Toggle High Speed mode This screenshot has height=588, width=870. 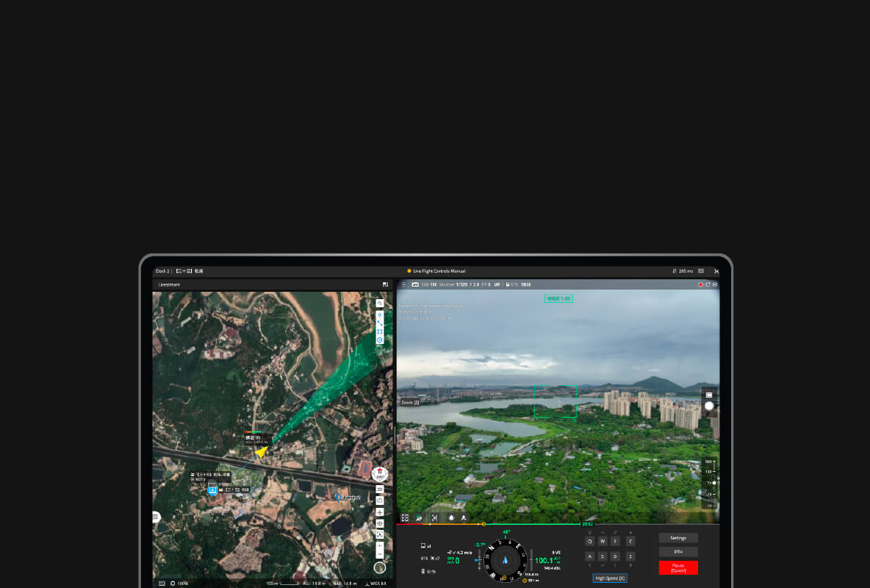tap(610, 578)
